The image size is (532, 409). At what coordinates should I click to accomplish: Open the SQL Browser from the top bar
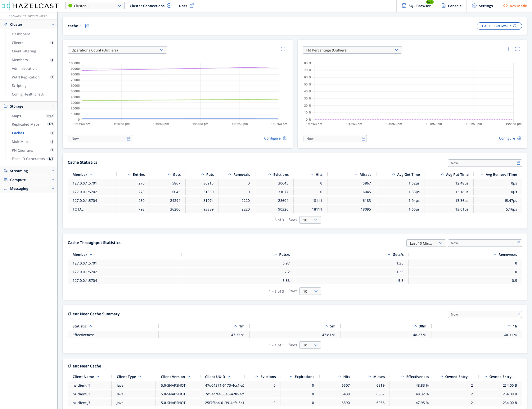(x=417, y=6)
